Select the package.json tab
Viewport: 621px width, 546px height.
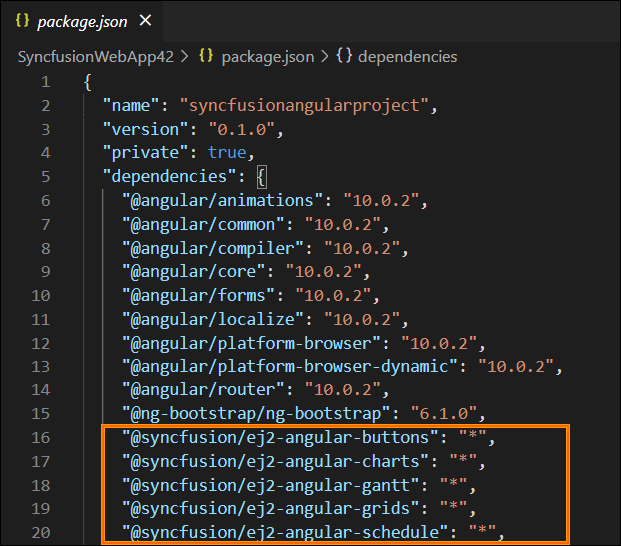[84, 20]
